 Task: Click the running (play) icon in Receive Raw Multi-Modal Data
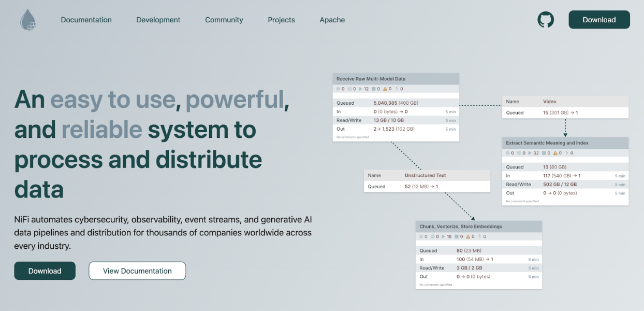361,89
